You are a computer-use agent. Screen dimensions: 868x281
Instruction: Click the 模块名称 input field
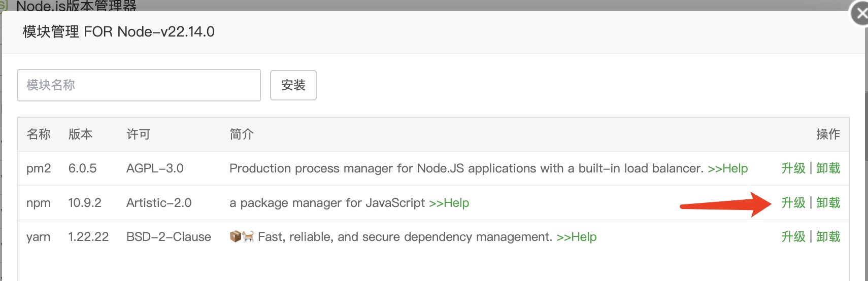[139, 85]
